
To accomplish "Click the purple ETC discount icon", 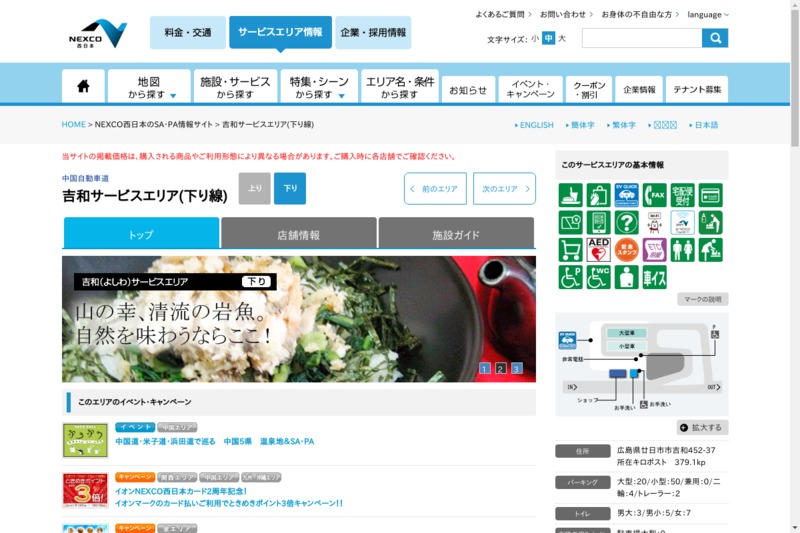I will coord(654,250).
